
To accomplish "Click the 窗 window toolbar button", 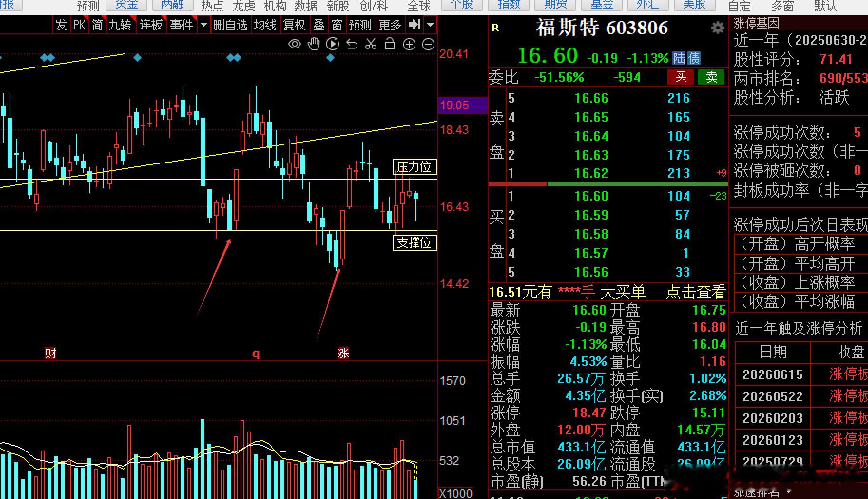I will (x=337, y=25).
